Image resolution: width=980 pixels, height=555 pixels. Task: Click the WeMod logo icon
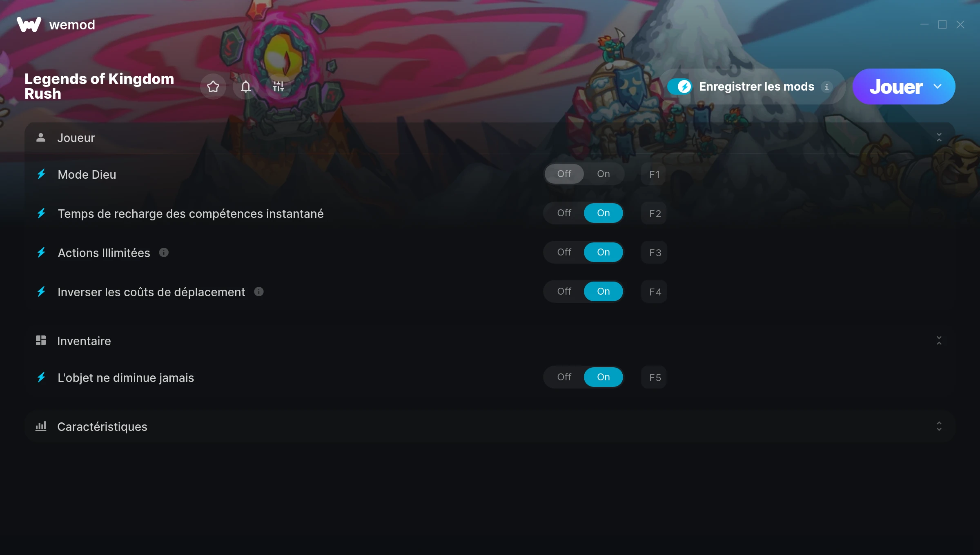(29, 24)
